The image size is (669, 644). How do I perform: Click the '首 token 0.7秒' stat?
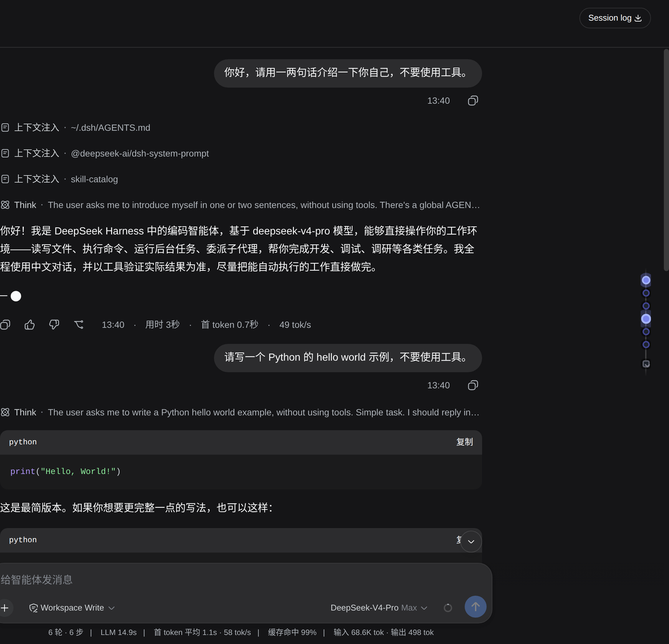tap(229, 325)
